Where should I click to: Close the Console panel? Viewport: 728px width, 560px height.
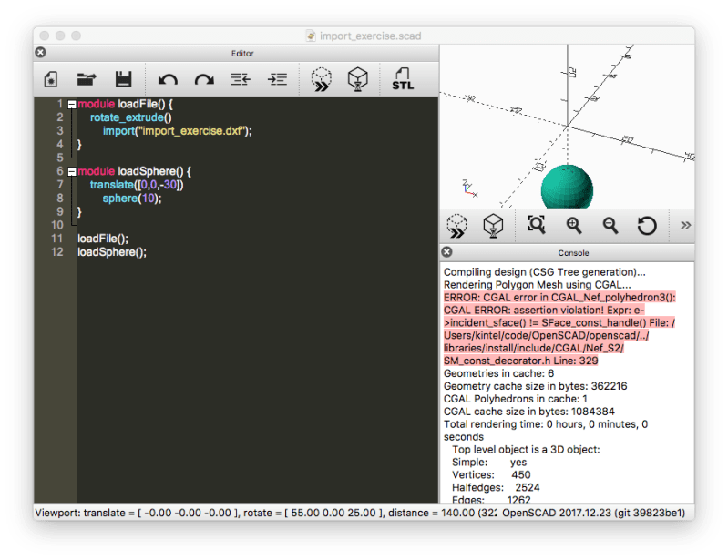click(x=446, y=252)
